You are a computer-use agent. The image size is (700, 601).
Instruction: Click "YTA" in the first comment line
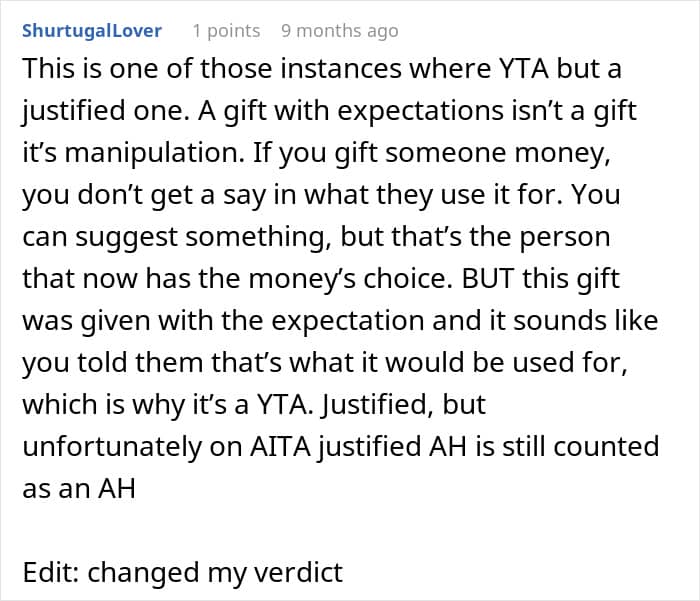[x=524, y=69]
